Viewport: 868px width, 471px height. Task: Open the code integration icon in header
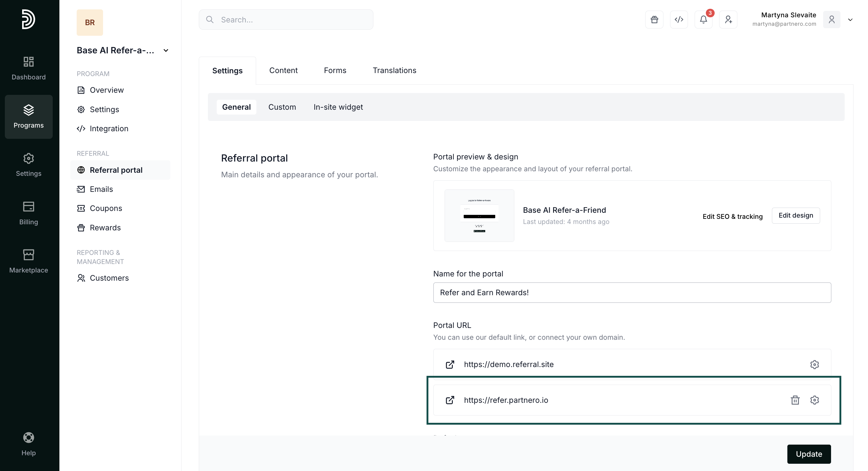pyautogui.click(x=679, y=19)
